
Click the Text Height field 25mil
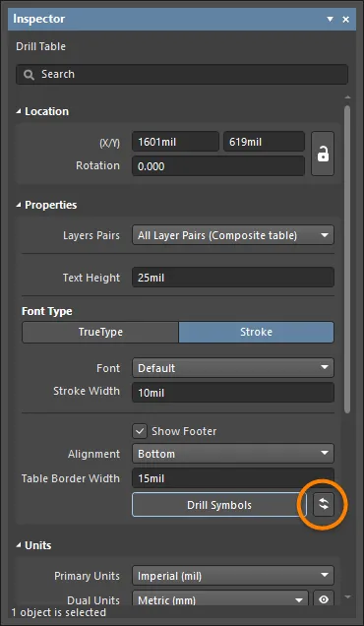(233, 278)
